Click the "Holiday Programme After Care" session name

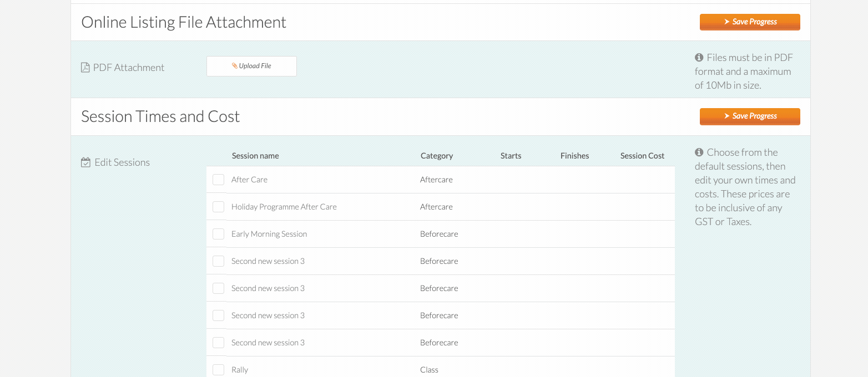pyautogui.click(x=284, y=207)
